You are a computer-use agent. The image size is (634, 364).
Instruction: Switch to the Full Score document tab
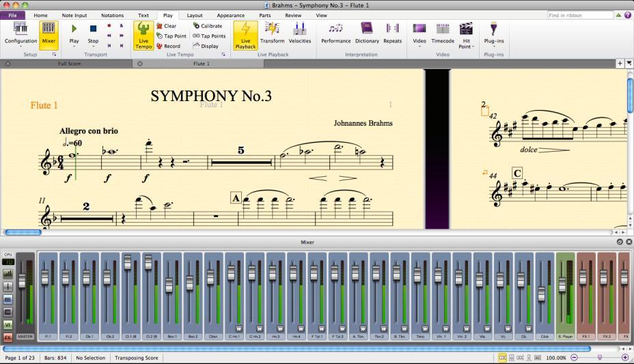[x=69, y=64]
